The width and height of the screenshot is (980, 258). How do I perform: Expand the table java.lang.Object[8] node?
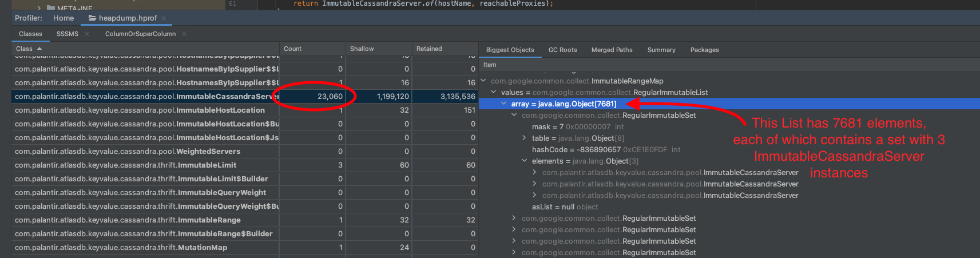pos(525,138)
